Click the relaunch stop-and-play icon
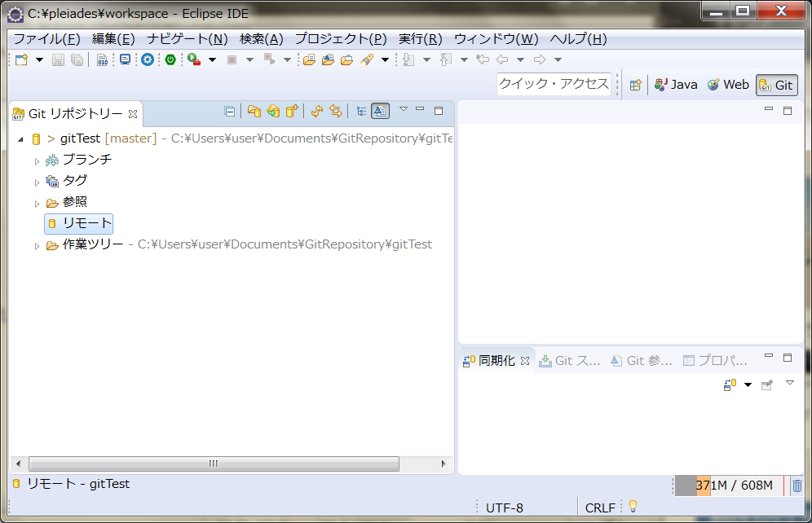The height and width of the screenshot is (523, 812). tap(269, 59)
